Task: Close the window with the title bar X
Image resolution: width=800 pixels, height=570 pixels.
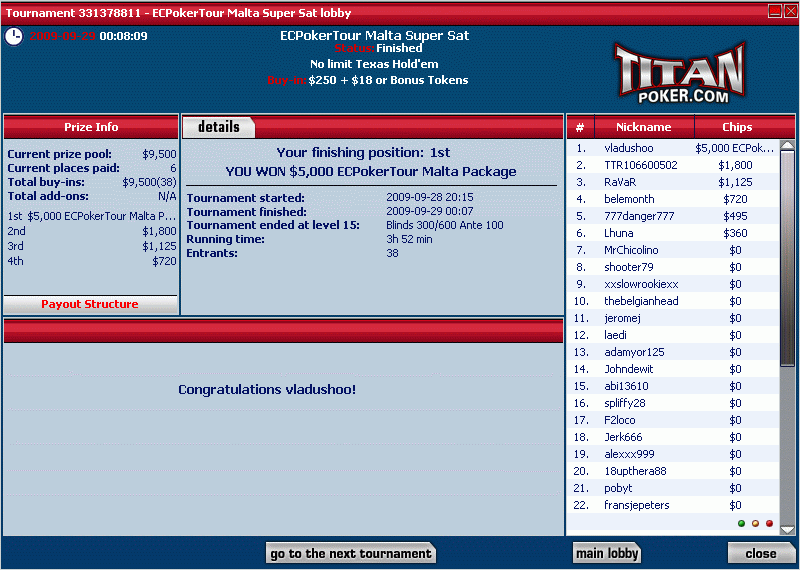Action: (x=790, y=11)
